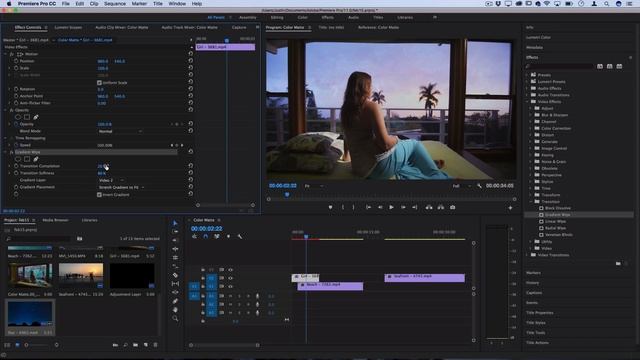Click trash icon in Project panel
640x360 pixels.
156,345
